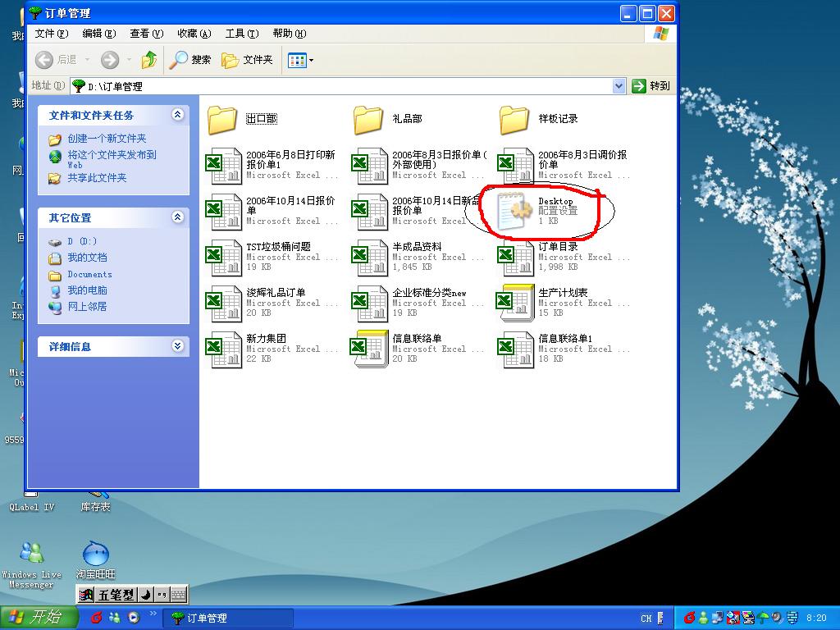Open 我的文档 from other places
This screenshot has width=840, height=630.
[87, 258]
